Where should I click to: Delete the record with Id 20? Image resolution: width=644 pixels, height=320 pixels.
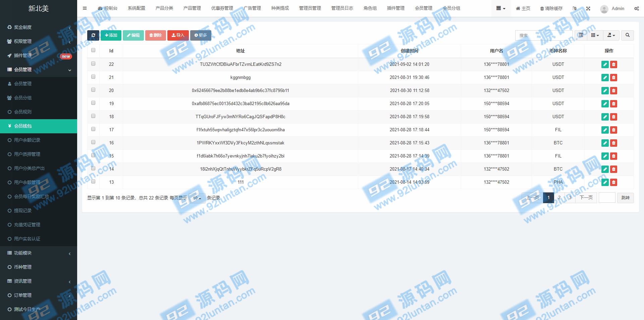(614, 91)
